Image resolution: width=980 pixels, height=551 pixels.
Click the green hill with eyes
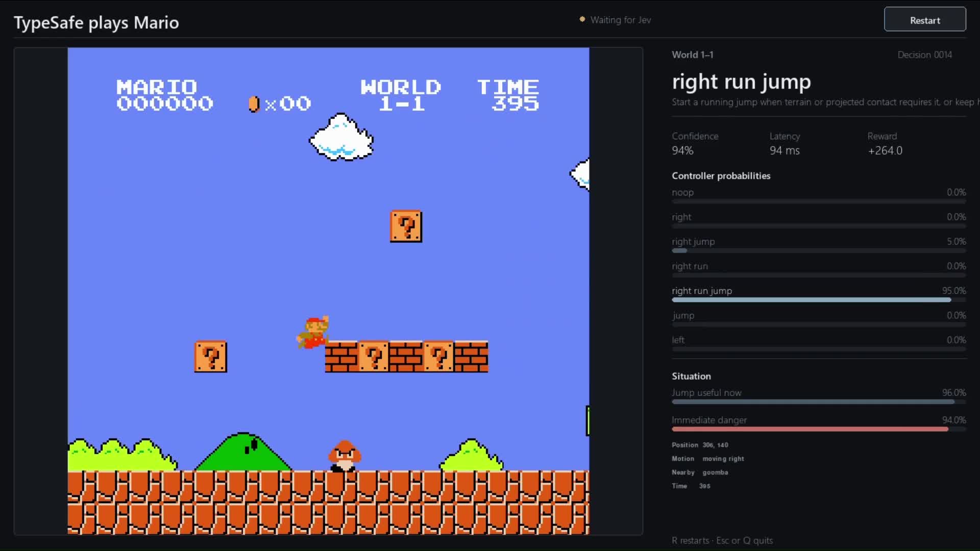pos(243,452)
